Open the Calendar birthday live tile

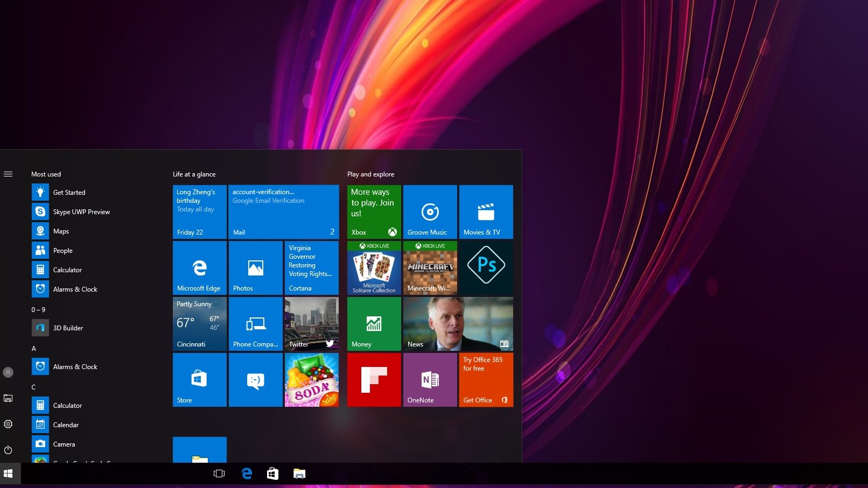coord(200,212)
